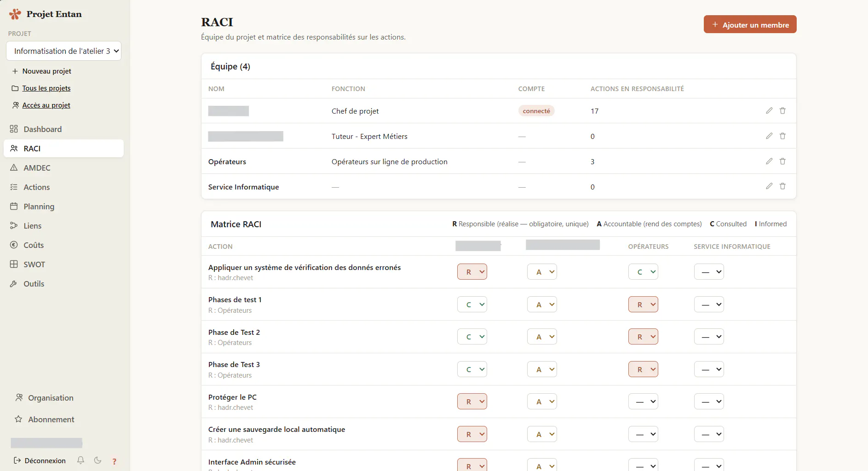Viewport: 868px width, 471px height.
Task: Set Service Informatique role for Phase de Test 3
Action: coord(709,369)
